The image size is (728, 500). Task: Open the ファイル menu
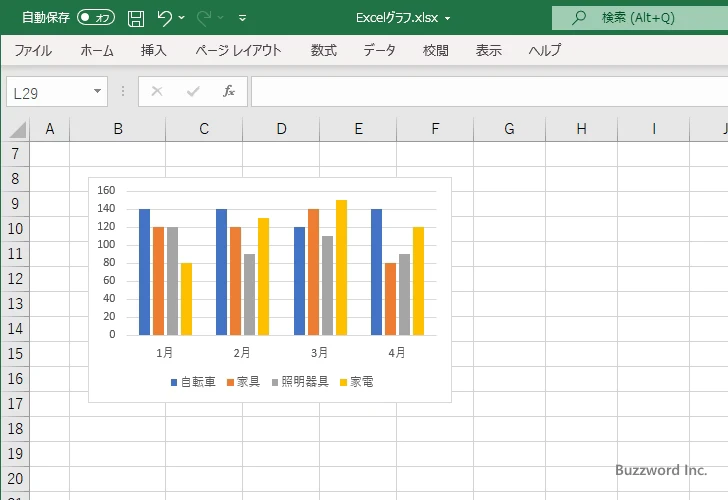(x=33, y=50)
